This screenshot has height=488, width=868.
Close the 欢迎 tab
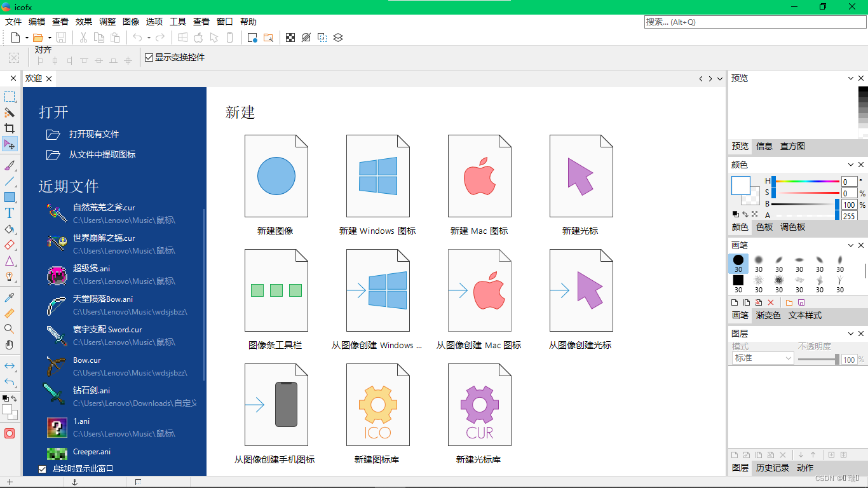pyautogui.click(x=49, y=79)
